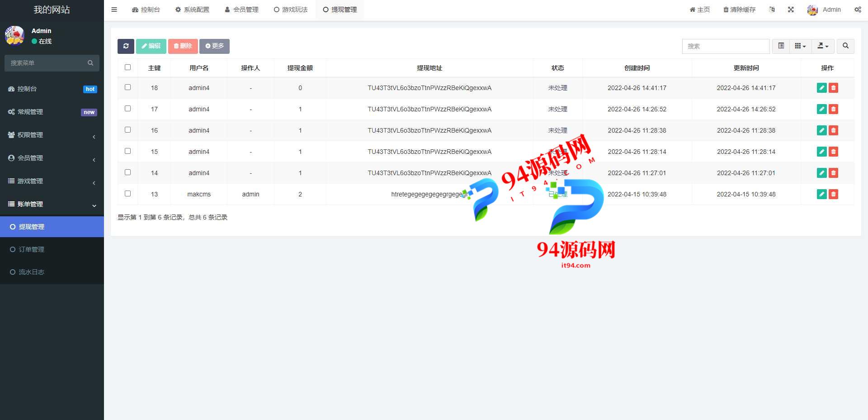Sort by the 创建时间 column header
The height and width of the screenshot is (420, 868).
(637, 68)
